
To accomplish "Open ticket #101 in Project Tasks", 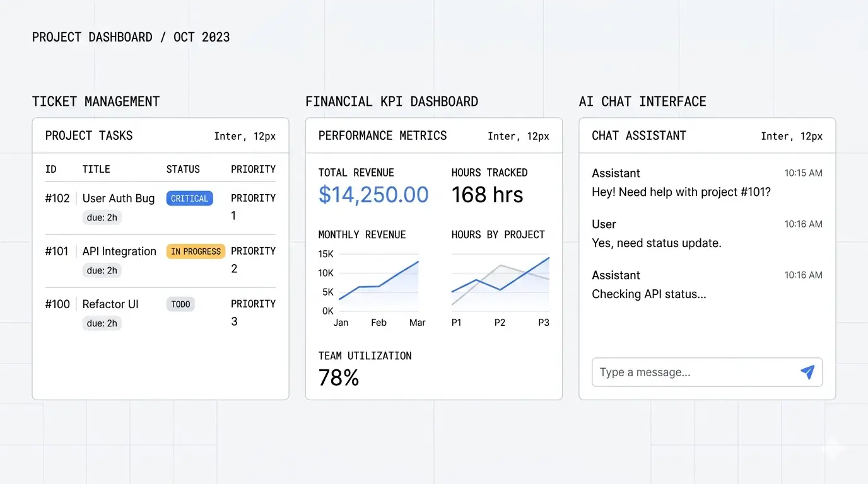I will pos(57,251).
